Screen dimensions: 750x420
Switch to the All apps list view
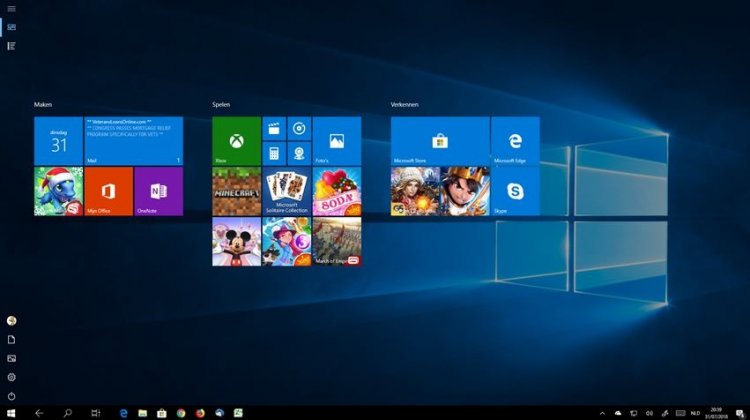(x=12, y=46)
